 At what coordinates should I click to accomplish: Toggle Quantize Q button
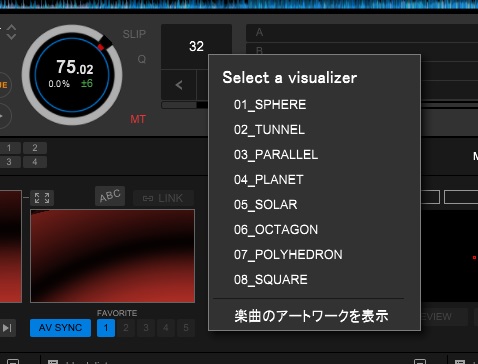click(x=142, y=59)
